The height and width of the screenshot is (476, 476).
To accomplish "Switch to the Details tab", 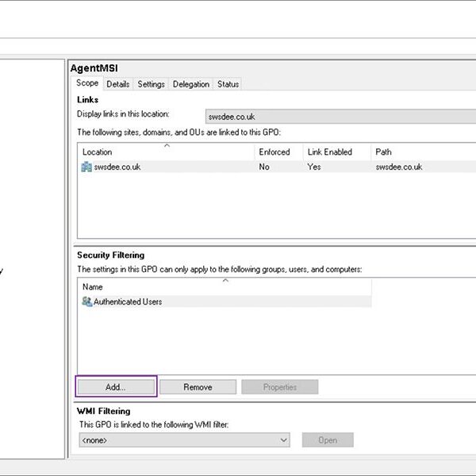I will point(118,84).
